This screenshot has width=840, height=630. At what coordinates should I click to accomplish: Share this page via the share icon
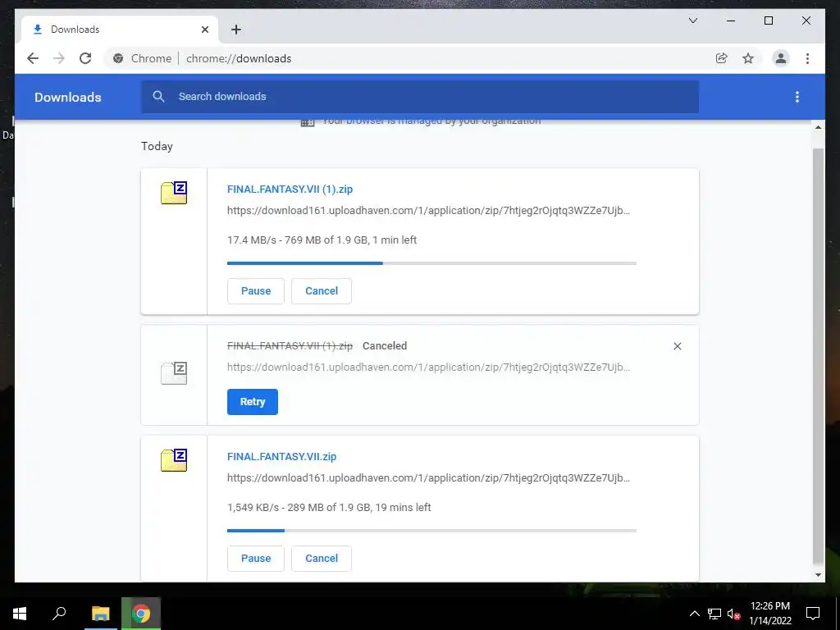pyautogui.click(x=722, y=58)
